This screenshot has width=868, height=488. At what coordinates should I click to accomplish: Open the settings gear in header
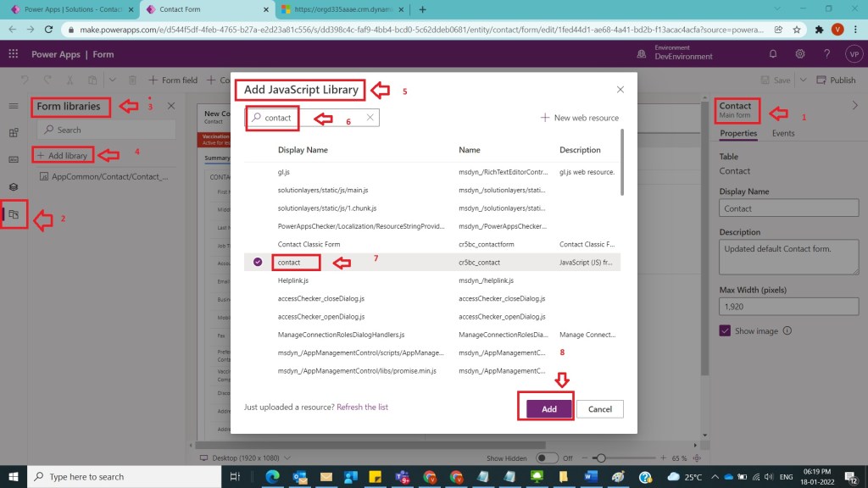click(x=799, y=54)
